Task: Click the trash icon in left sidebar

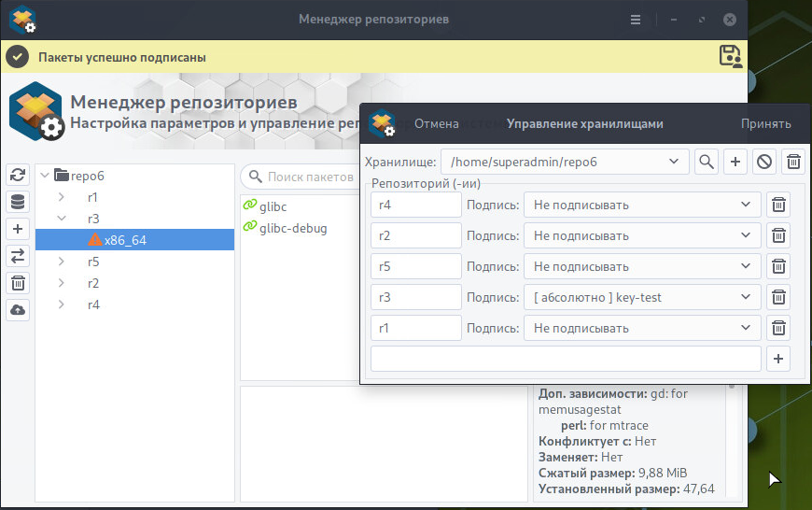Action: coord(18,283)
